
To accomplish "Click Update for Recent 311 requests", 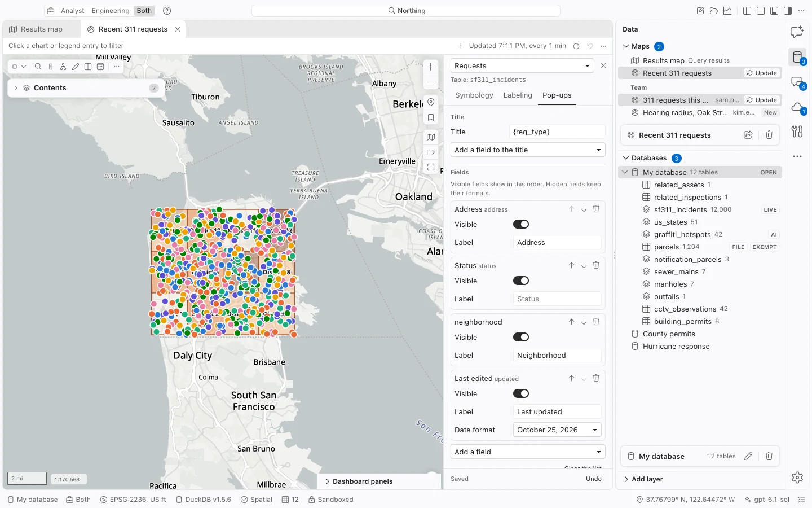I will [762, 73].
